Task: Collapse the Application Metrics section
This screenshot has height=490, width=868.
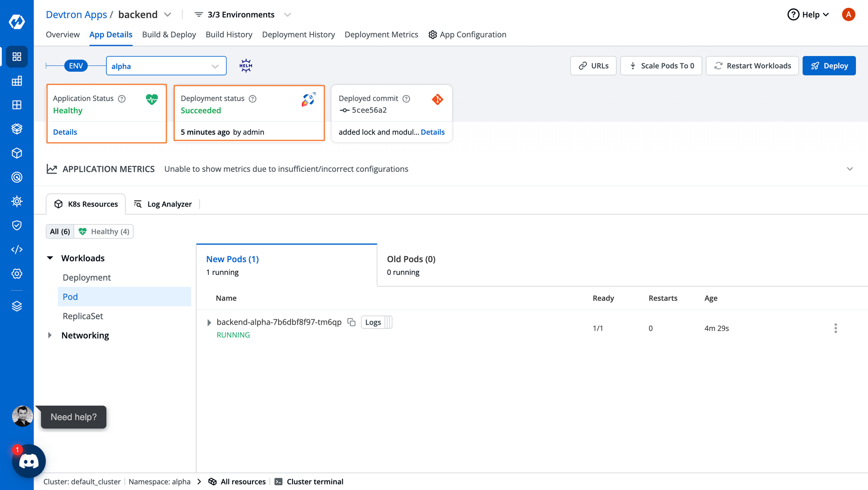Action: [850, 169]
